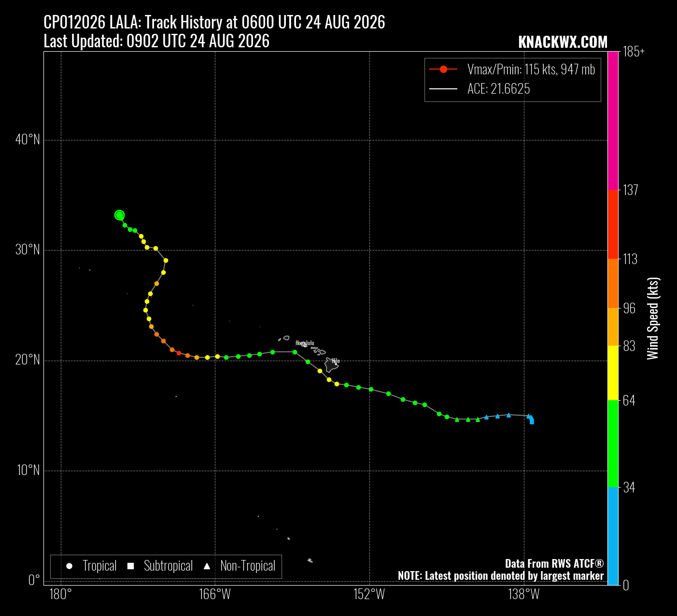
Task: Click the "83" colorbar tick label
Action: click(x=629, y=346)
